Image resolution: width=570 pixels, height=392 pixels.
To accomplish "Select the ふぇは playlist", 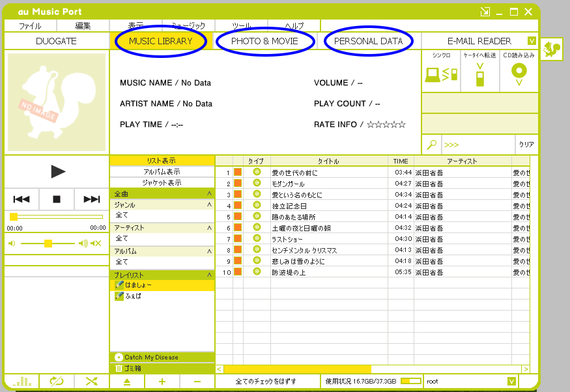I will [x=162, y=296].
